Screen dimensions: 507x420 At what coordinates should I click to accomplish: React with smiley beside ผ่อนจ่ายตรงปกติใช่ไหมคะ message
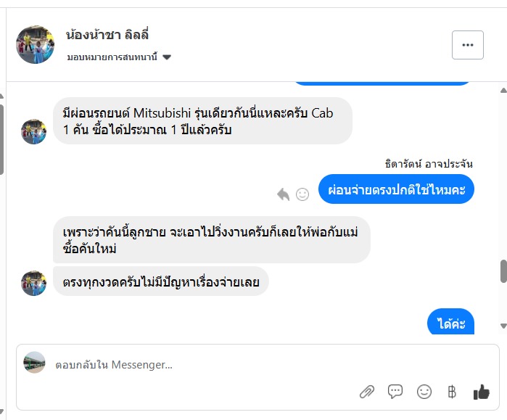click(x=302, y=194)
